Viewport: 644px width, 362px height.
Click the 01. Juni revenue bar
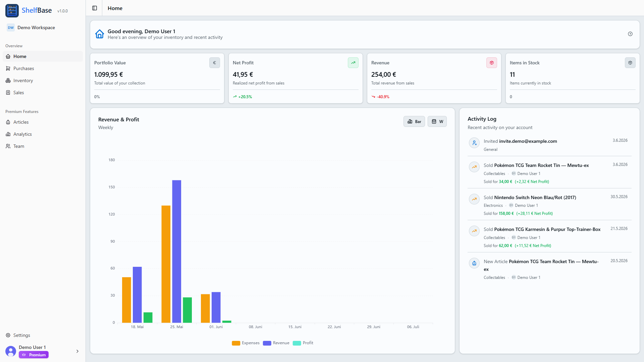tap(216, 307)
